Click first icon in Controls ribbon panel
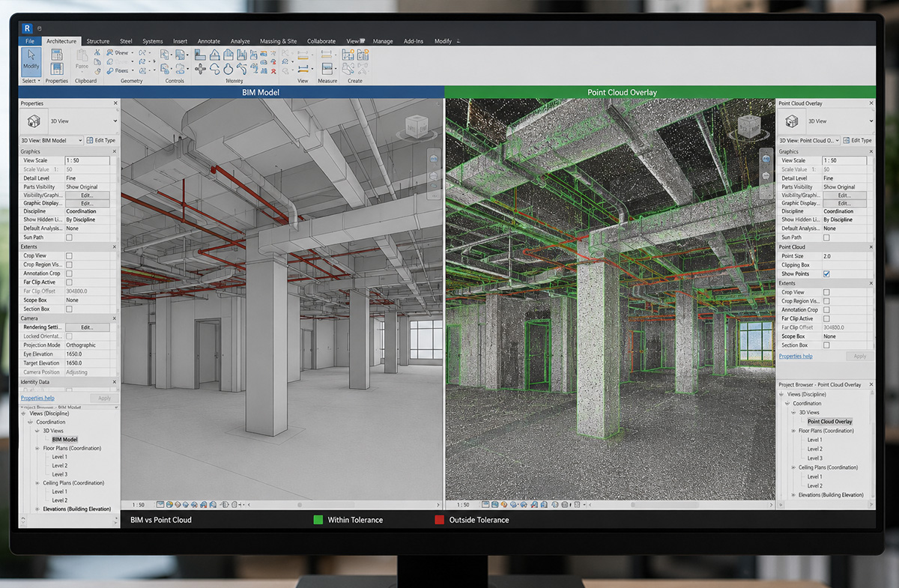Viewport: 899px width, 588px height. tap(164, 55)
